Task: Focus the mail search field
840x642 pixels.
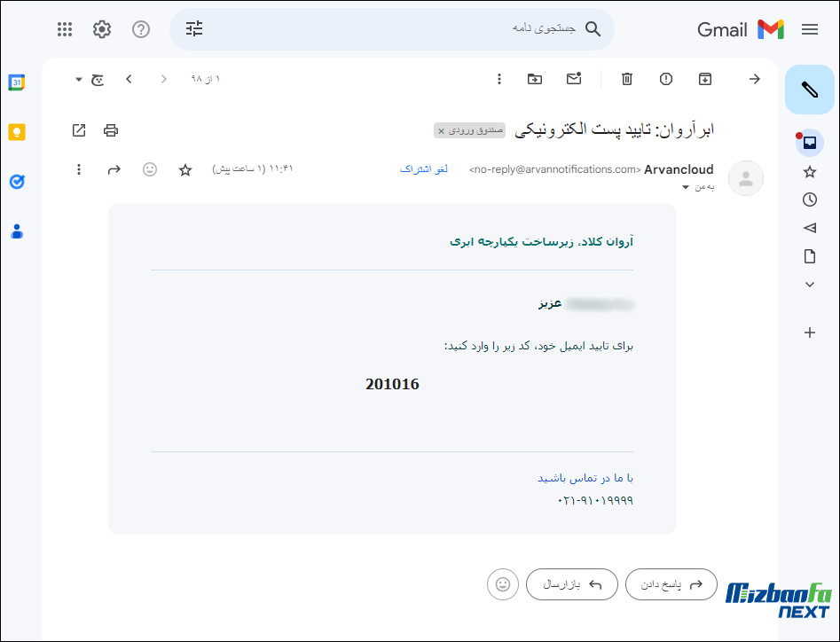Action: pos(392,29)
